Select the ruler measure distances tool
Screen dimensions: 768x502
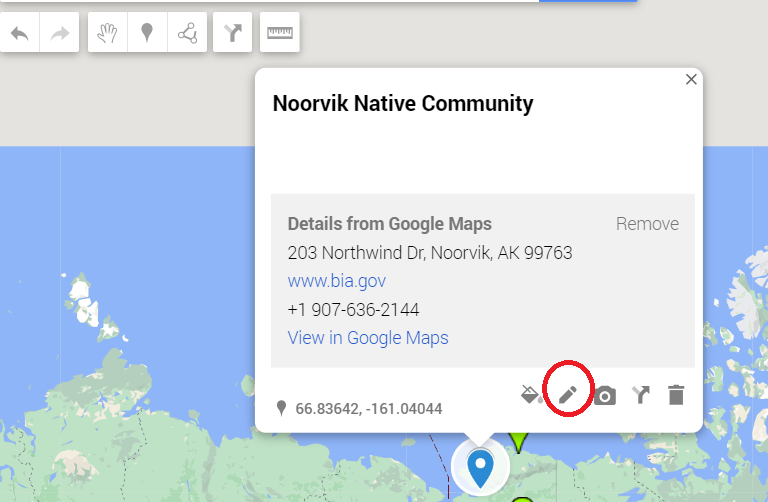pos(280,32)
